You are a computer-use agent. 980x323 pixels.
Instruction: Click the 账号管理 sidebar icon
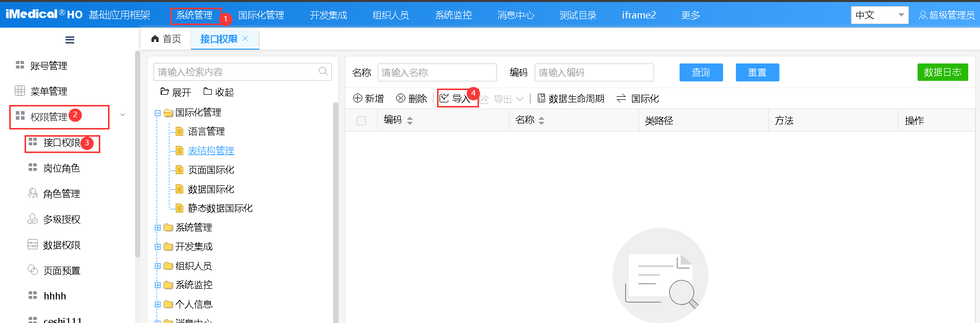tap(20, 65)
